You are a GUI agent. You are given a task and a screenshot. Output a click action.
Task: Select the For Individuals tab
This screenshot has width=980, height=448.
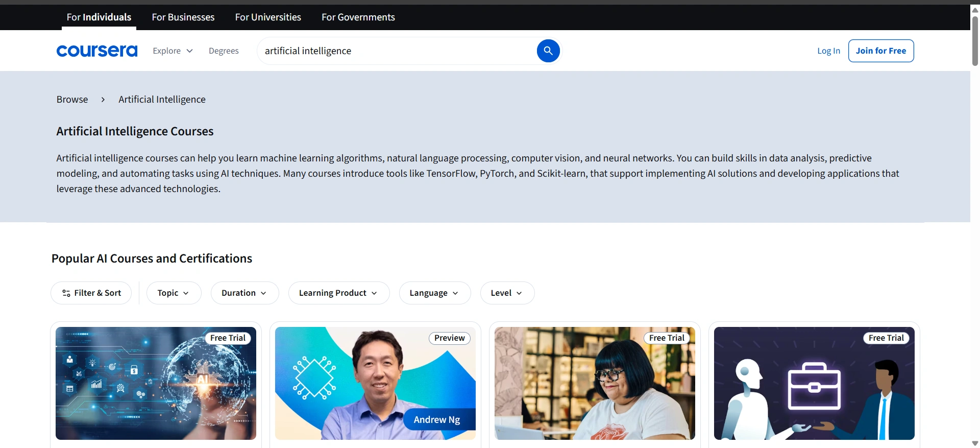99,17
